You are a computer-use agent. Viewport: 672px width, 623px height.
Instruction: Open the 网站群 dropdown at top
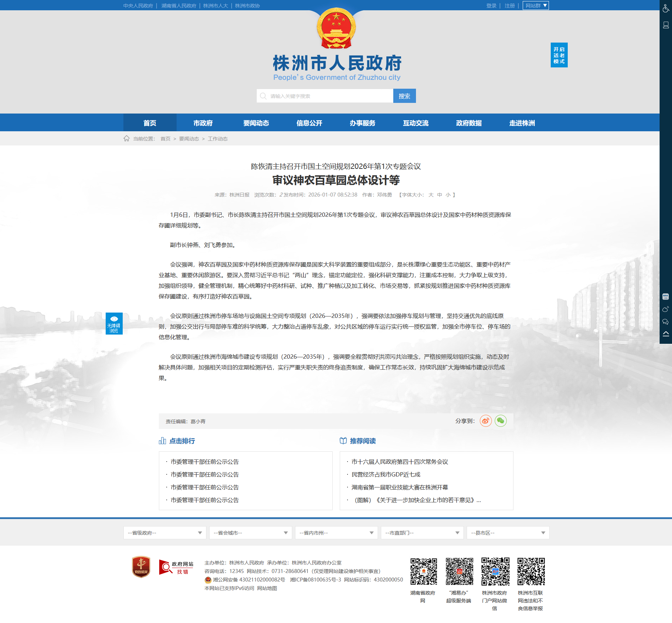(535, 6)
